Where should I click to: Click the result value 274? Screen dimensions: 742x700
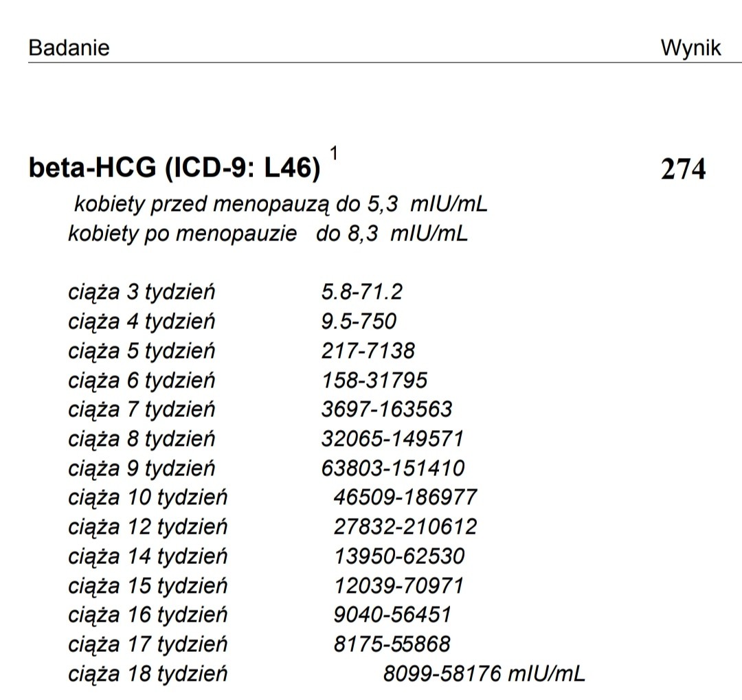[x=683, y=169]
